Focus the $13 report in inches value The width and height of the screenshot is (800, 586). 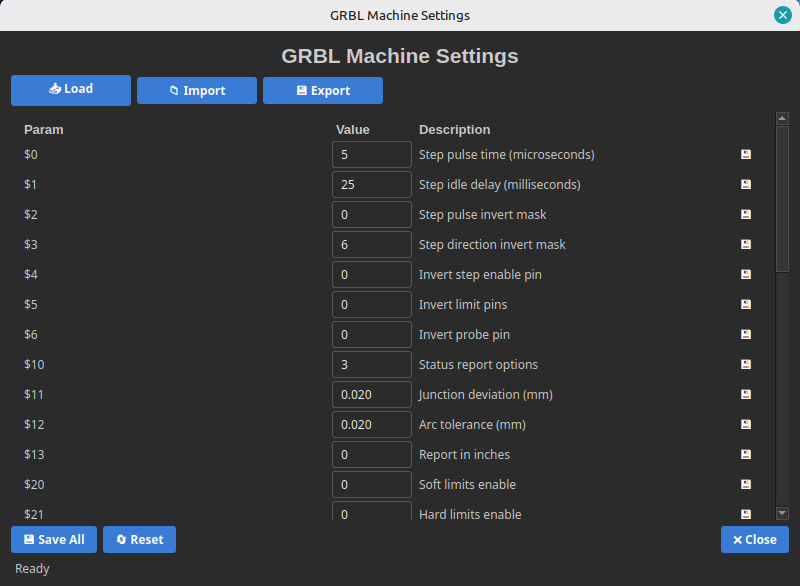(372, 454)
